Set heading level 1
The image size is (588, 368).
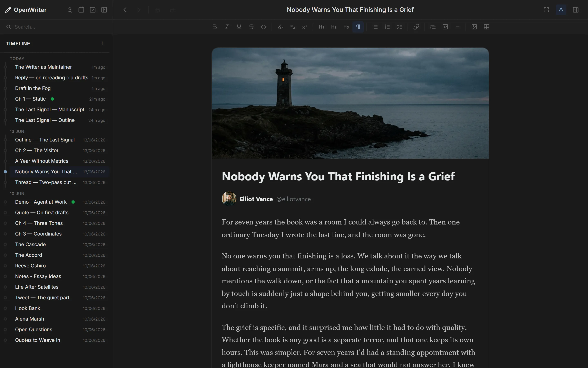point(321,27)
